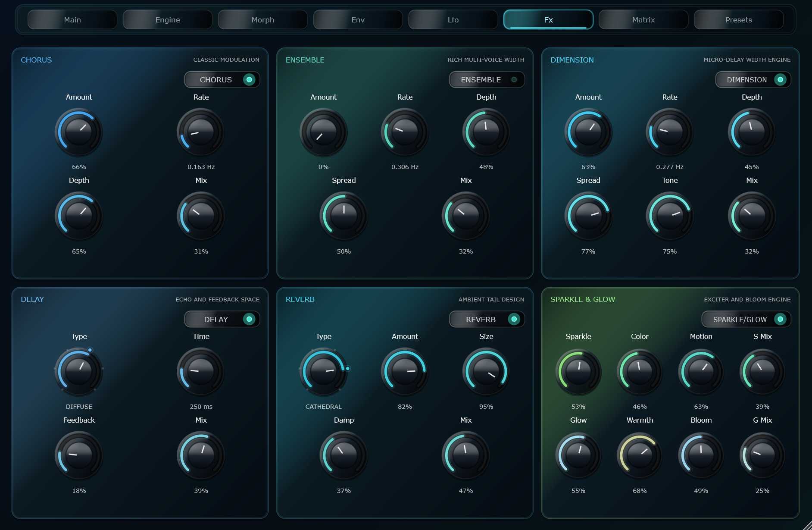Open the Engine tab
The width and height of the screenshot is (812, 530).
168,20
